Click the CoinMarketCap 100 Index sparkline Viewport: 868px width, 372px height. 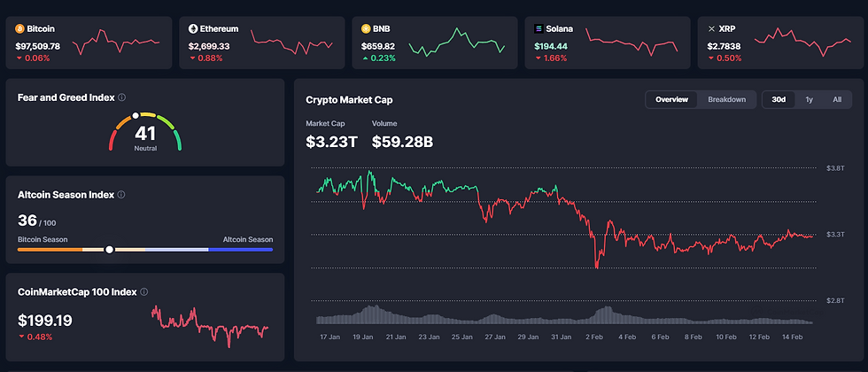[210, 327]
